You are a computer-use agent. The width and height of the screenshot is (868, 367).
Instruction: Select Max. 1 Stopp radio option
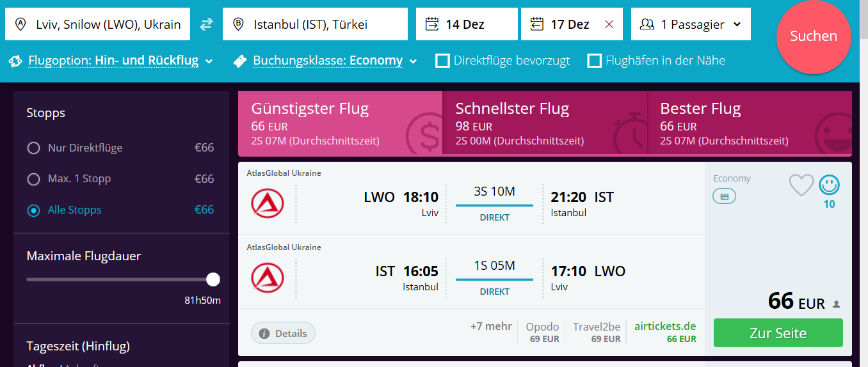pyautogui.click(x=33, y=179)
